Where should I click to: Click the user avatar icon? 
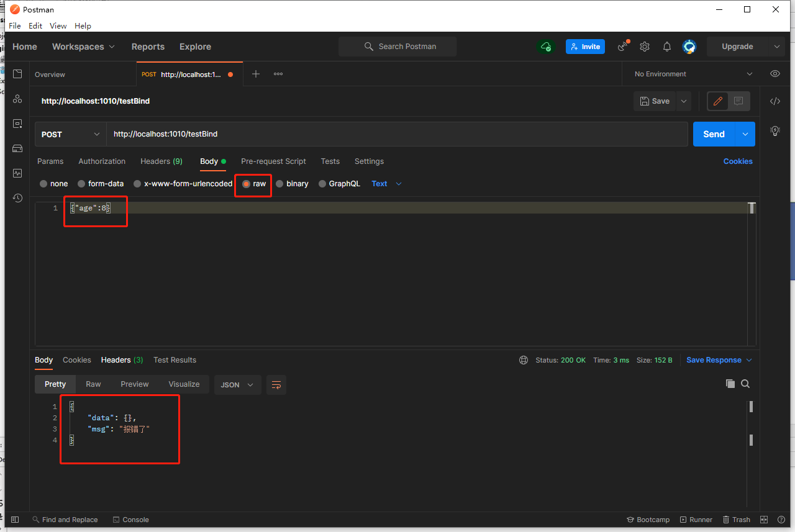point(689,47)
